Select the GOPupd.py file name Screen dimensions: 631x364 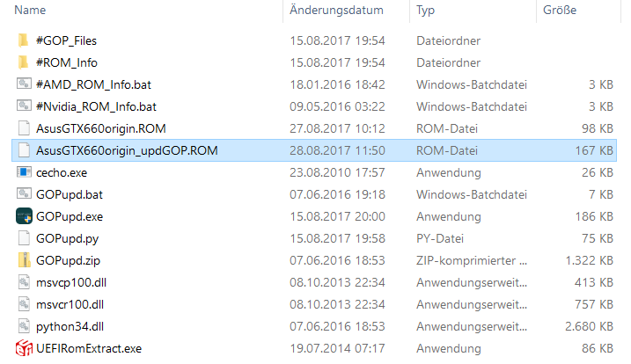(70, 238)
